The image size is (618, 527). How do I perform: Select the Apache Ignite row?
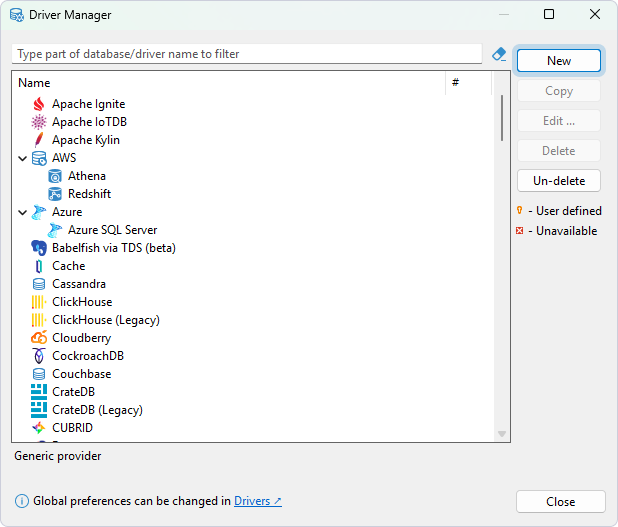[89, 104]
